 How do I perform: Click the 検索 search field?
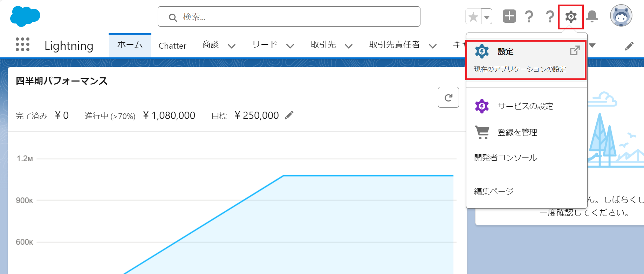[x=289, y=17]
